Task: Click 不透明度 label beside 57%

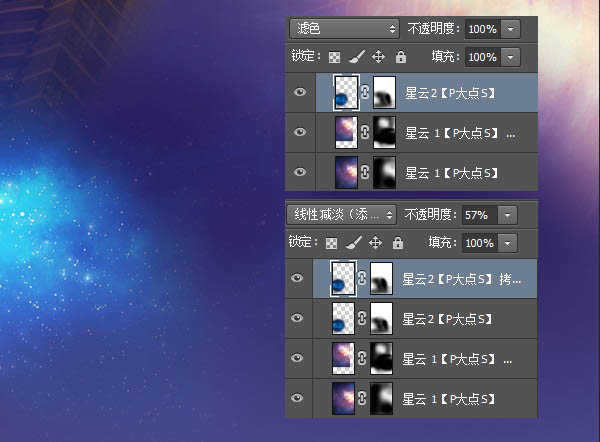Action: [428, 215]
